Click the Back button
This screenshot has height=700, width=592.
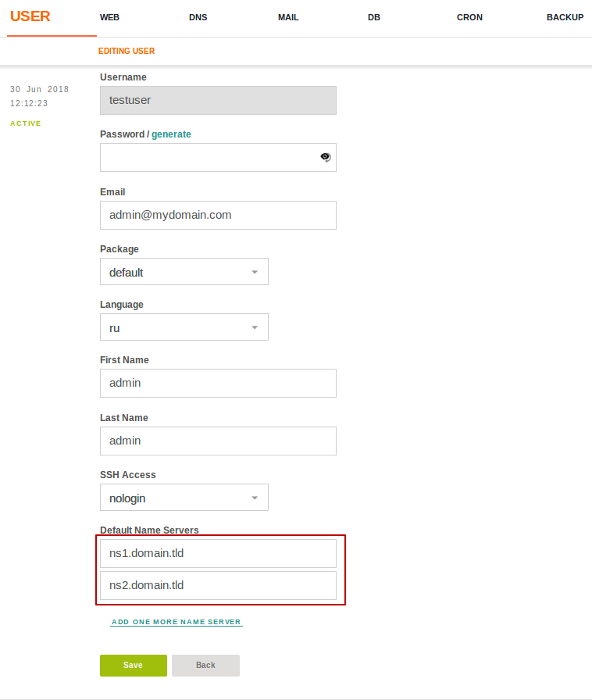(205, 666)
